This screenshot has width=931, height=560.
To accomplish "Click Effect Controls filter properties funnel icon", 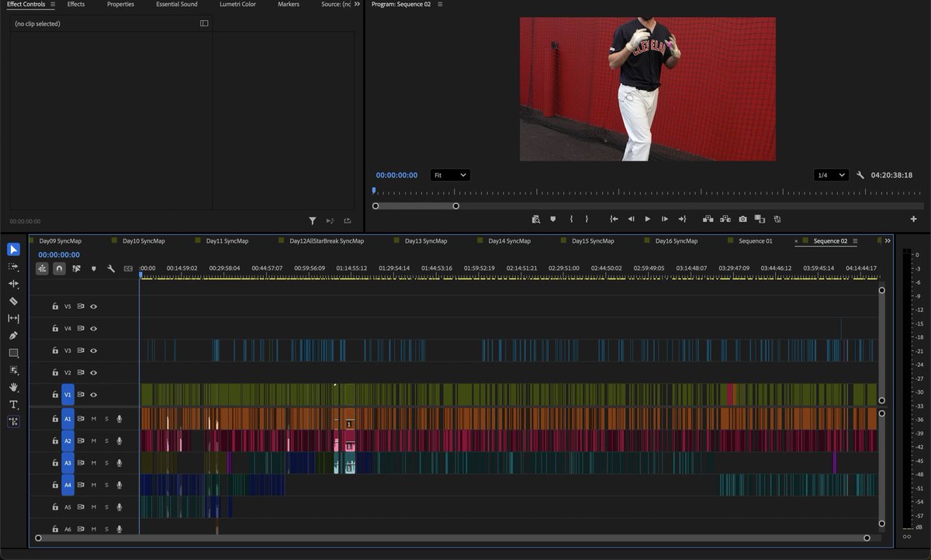I will pyautogui.click(x=312, y=221).
